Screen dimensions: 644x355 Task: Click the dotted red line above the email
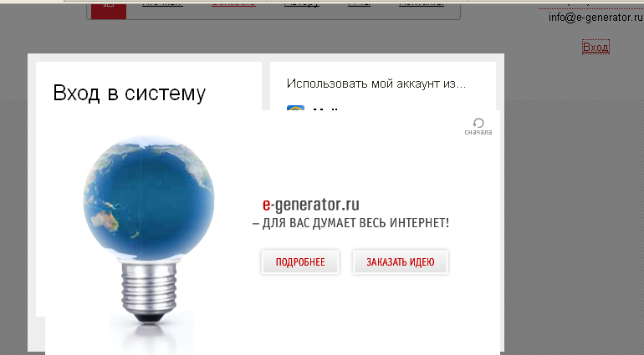point(590,8)
